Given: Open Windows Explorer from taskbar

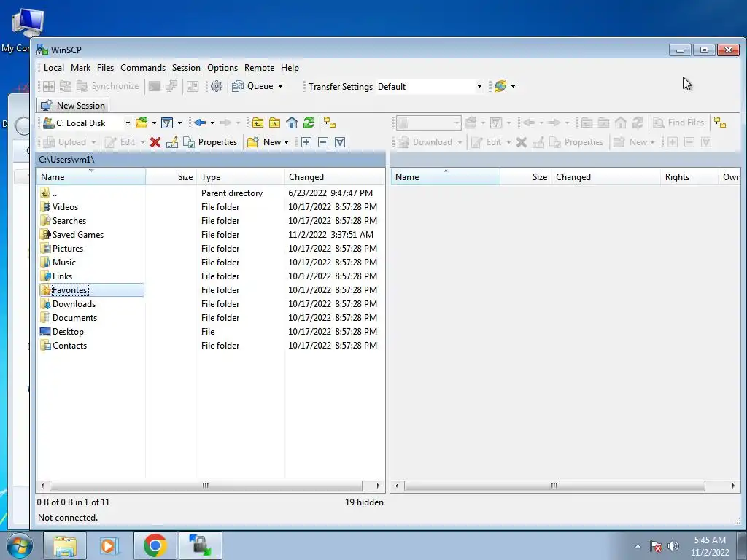Looking at the screenshot, I should (65, 545).
